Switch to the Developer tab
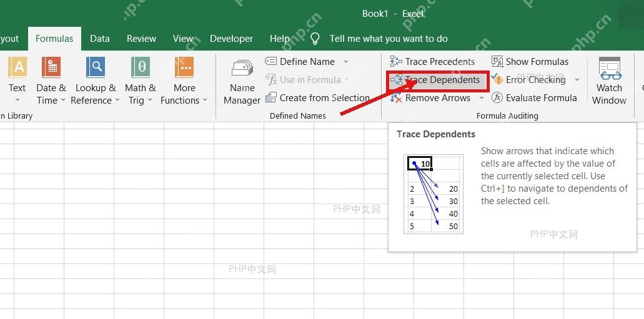 tap(231, 39)
